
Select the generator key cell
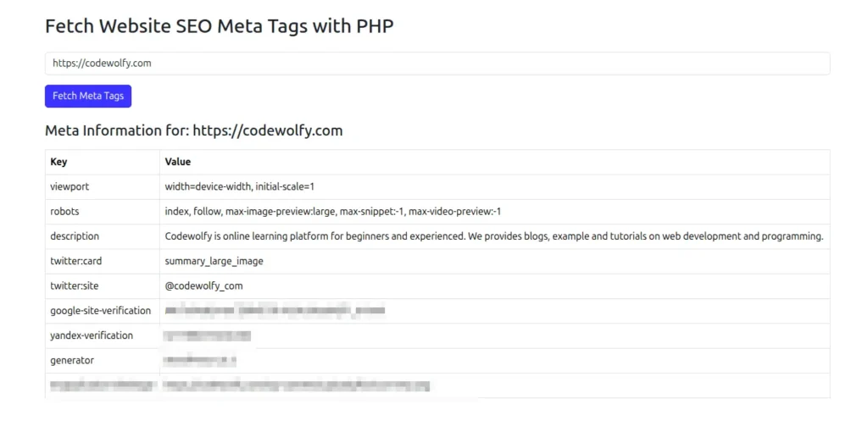72,360
